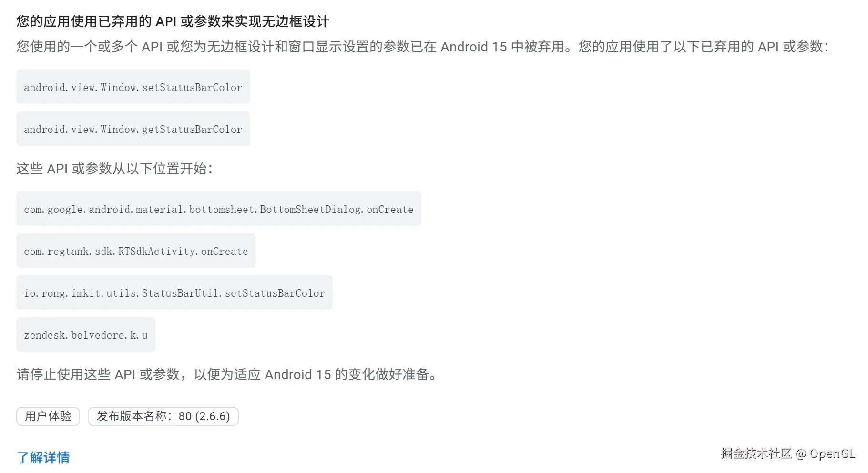
Task: Click the BottomSheetDialog.onCreate location entry
Action: (218, 209)
